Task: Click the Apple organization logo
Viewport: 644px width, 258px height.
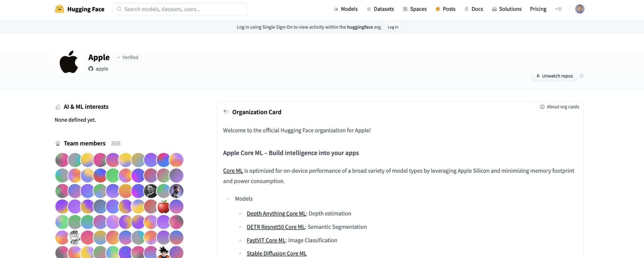Action: tap(69, 62)
